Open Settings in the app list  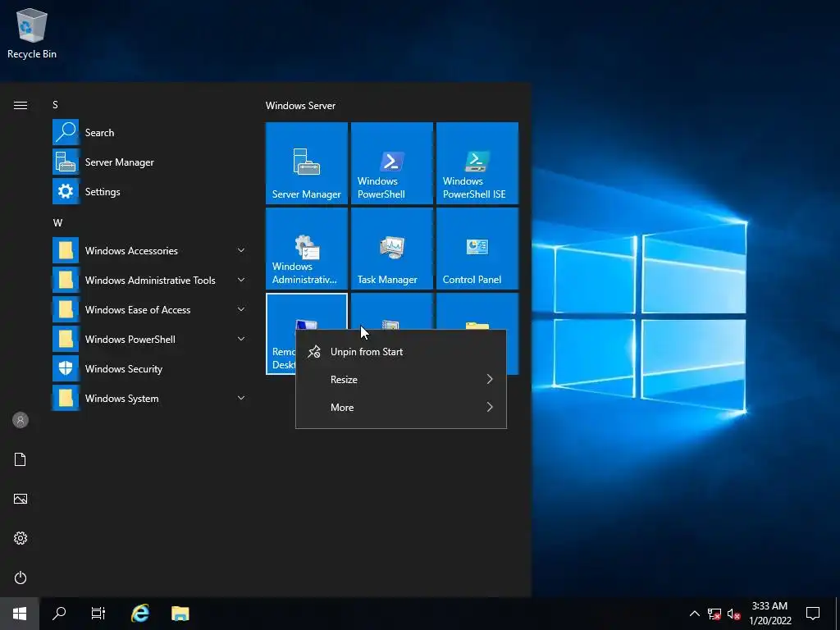tap(149, 191)
